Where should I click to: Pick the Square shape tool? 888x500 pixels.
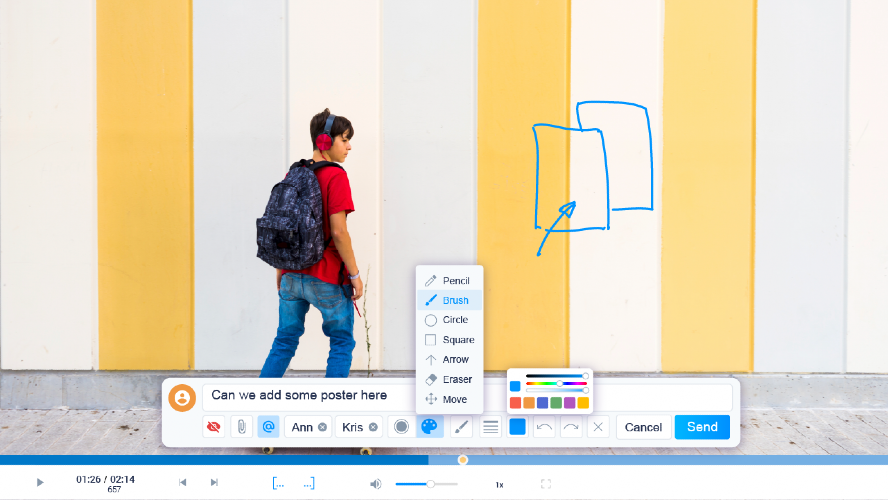click(x=449, y=340)
